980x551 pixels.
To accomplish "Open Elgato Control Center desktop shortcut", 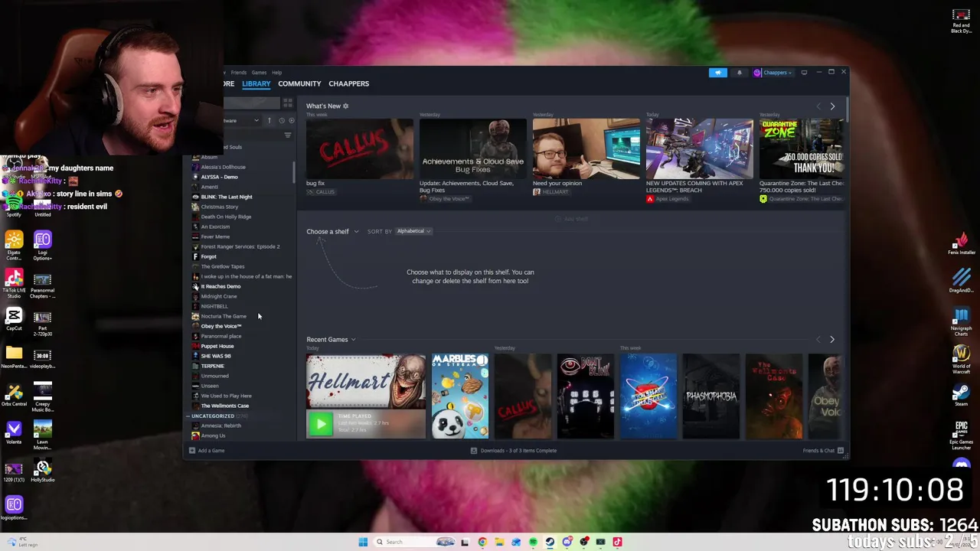I will [14, 245].
